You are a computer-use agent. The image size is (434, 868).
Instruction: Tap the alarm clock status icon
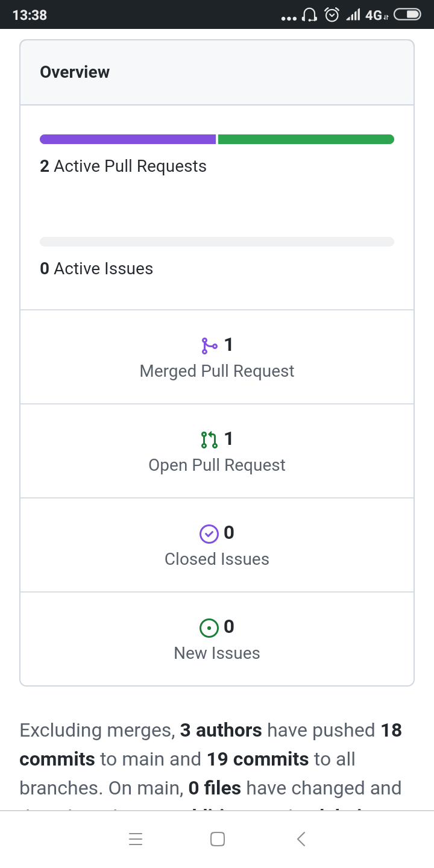[332, 15]
